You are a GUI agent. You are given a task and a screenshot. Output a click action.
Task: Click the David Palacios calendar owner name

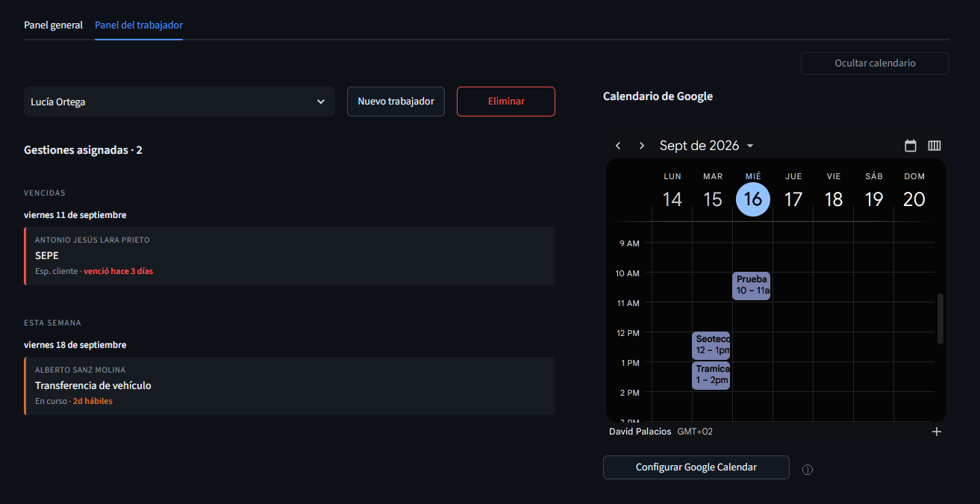640,432
